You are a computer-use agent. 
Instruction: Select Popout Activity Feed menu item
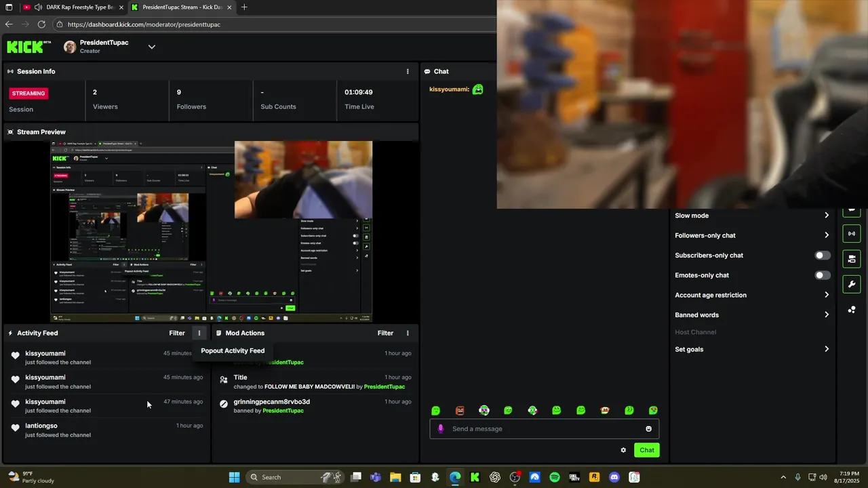[x=233, y=350]
